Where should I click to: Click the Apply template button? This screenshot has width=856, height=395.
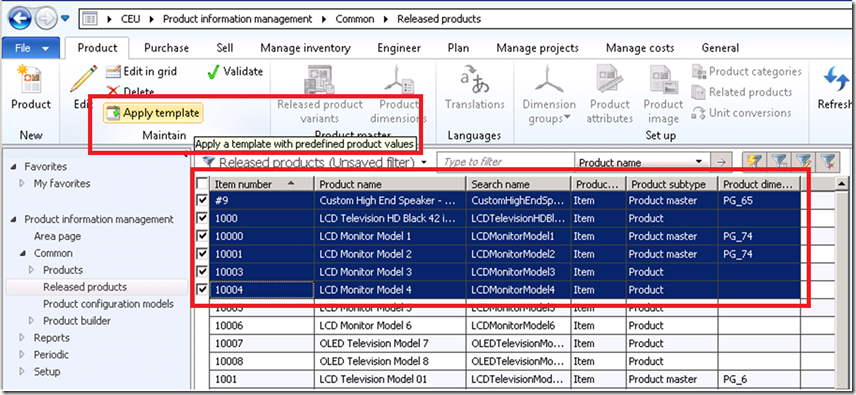(153, 113)
